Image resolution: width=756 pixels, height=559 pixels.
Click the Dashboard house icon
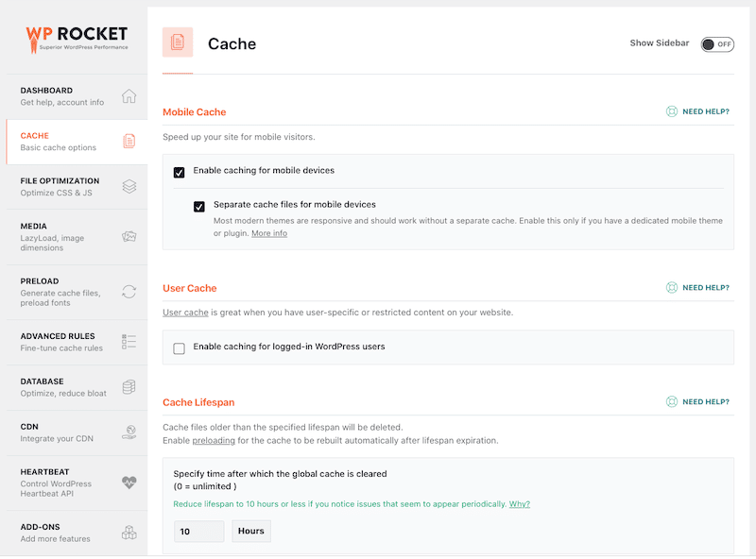(129, 96)
